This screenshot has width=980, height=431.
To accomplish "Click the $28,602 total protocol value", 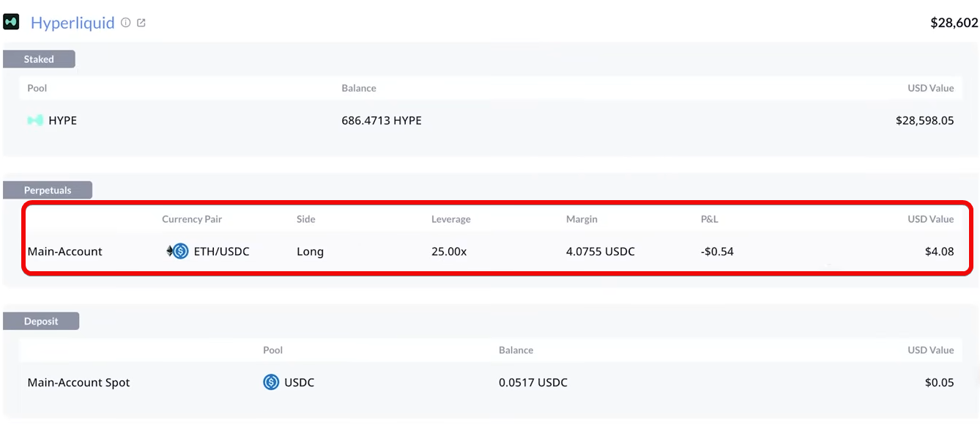I will pos(954,23).
